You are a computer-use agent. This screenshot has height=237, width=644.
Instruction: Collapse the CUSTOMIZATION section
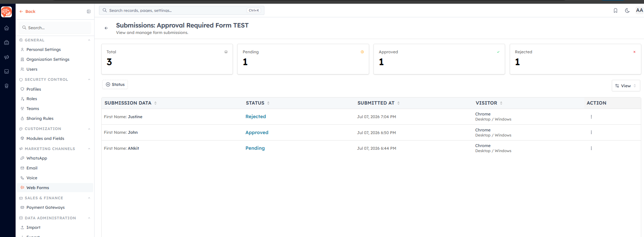pos(89,129)
